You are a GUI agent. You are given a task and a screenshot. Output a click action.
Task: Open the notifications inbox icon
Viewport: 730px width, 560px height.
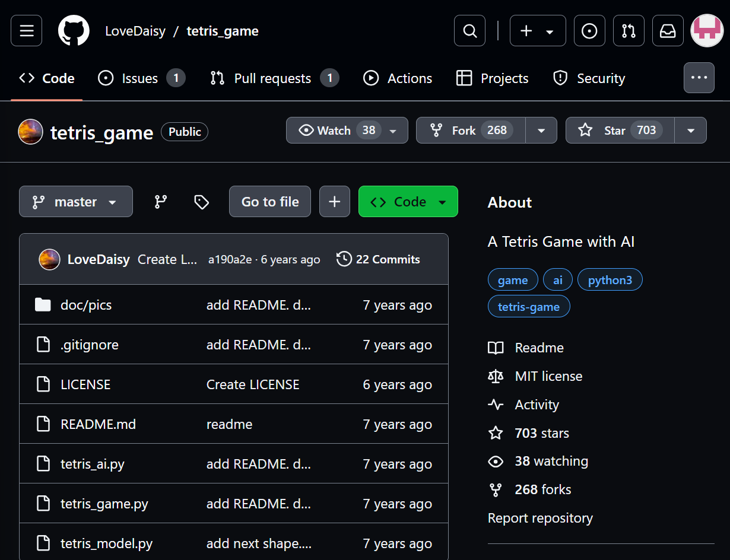click(668, 31)
